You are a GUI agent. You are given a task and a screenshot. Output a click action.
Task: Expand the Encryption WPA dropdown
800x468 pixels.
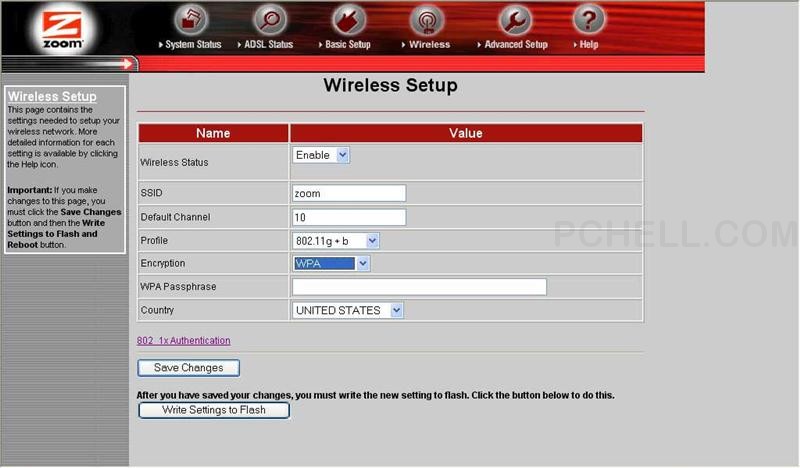click(x=363, y=264)
